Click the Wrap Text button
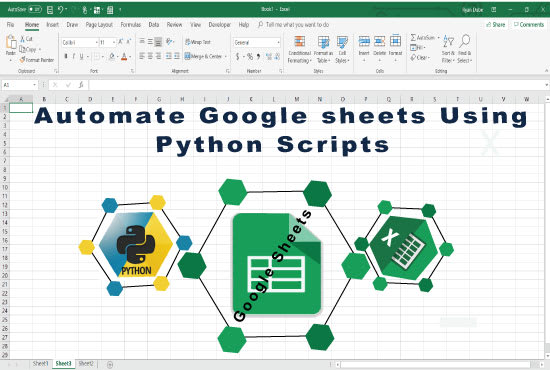This screenshot has width=550, height=370. pos(198,42)
